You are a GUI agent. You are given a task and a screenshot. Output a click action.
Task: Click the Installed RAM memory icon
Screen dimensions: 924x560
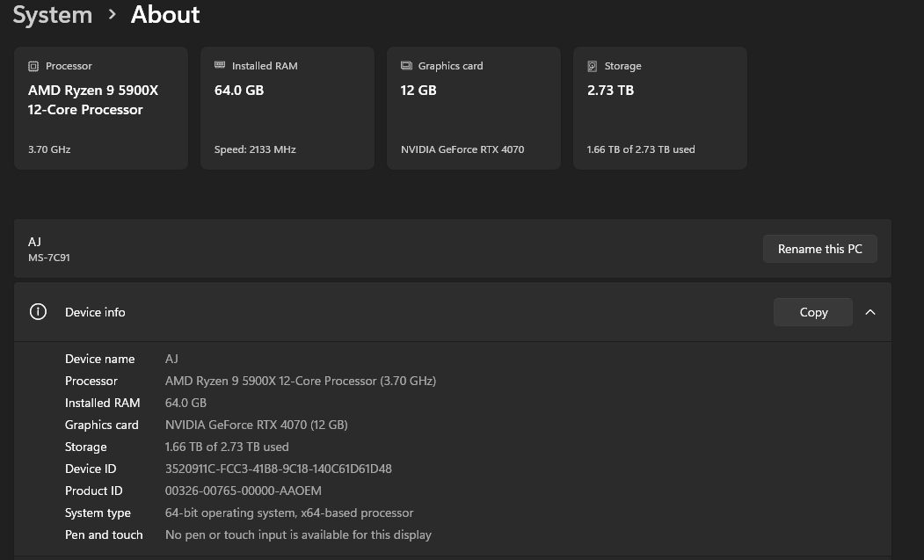tap(220, 65)
